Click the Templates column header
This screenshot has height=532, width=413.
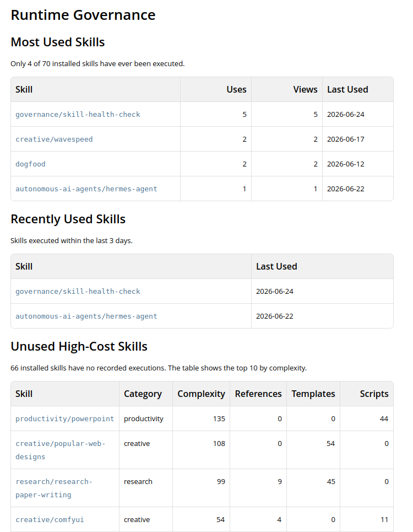[x=313, y=394]
